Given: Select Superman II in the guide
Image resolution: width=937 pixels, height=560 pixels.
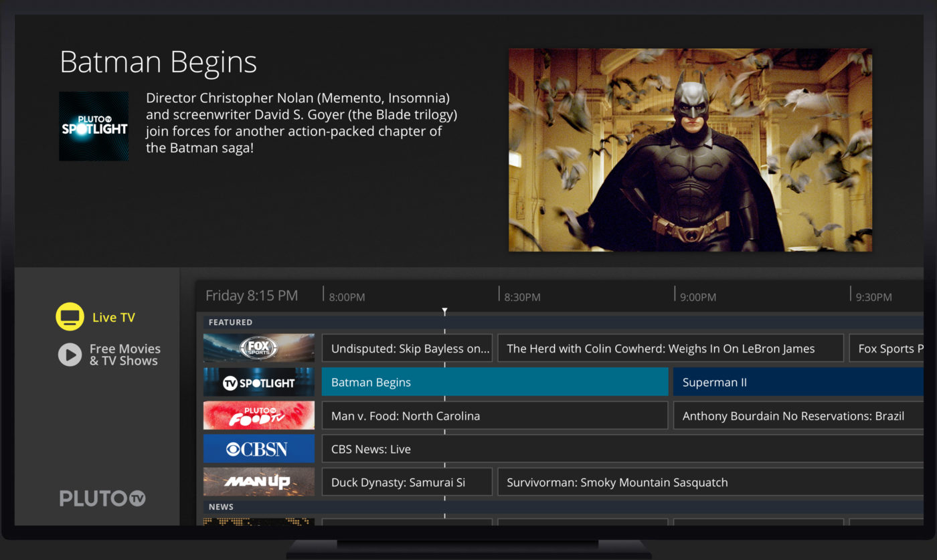Looking at the screenshot, I should click(798, 382).
